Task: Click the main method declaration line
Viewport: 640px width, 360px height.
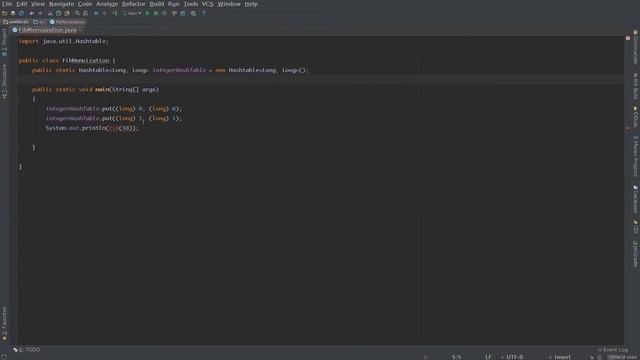Action: pos(96,89)
